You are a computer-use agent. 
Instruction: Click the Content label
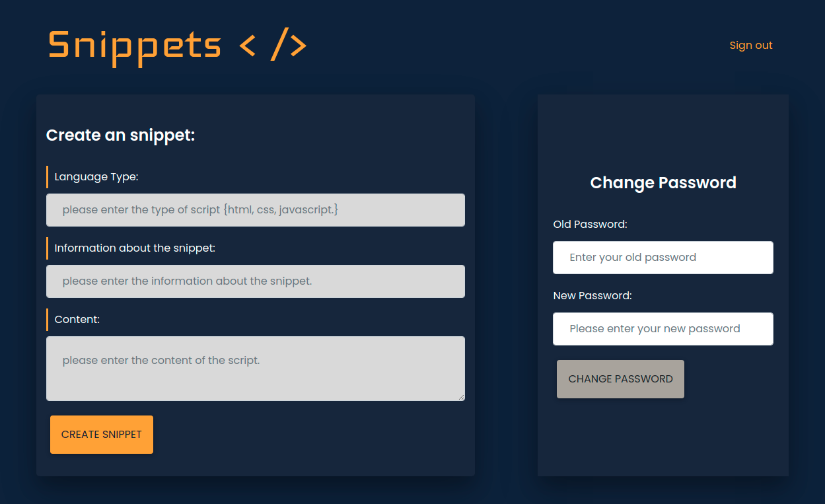click(x=77, y=320)
